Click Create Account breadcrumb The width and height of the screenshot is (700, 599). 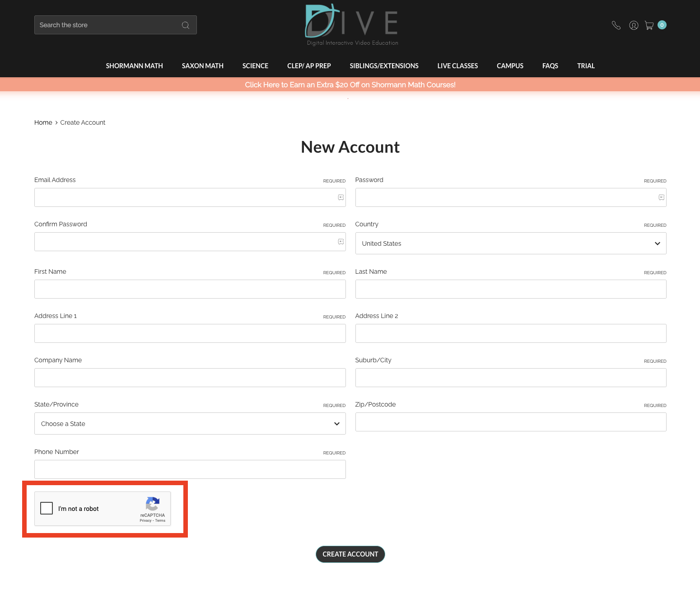tap(83, 122)
